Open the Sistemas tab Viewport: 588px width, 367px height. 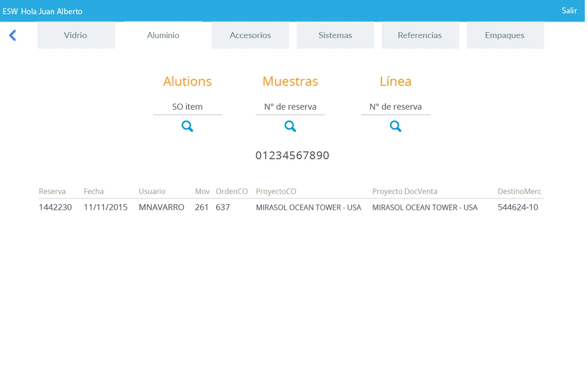(335, 35)
